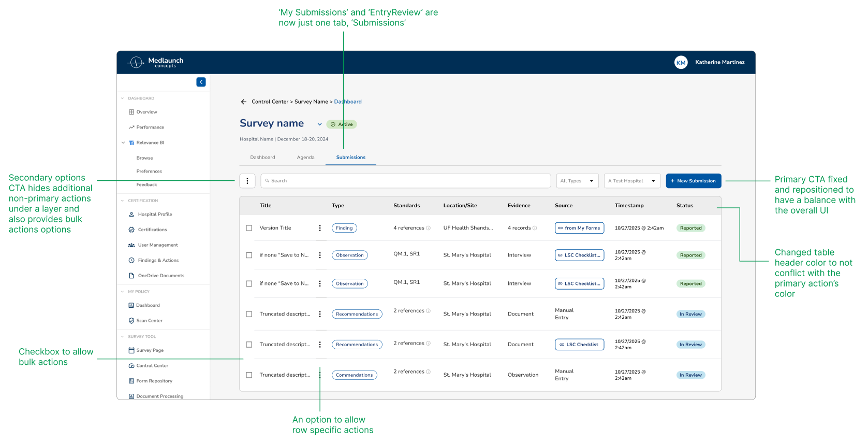Open Findings & Actions in the sidebar
Image resolution: width=868 pixels, height=442 pixels.
[154, 260]
